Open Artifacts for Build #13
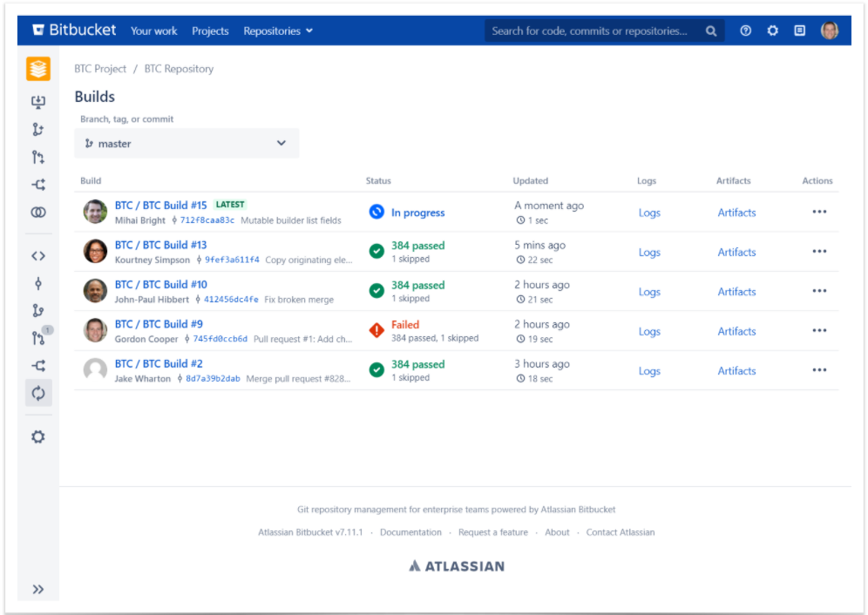868x615 pixels. 736,252
